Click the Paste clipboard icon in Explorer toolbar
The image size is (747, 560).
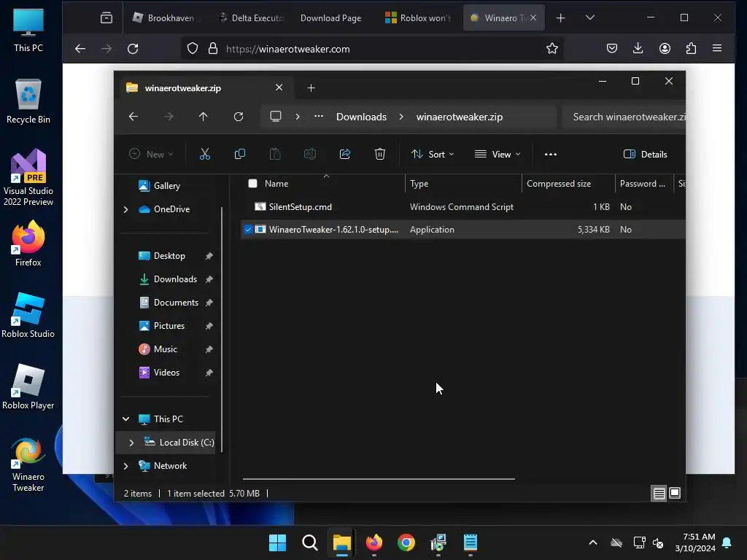[x=275, y=155]
